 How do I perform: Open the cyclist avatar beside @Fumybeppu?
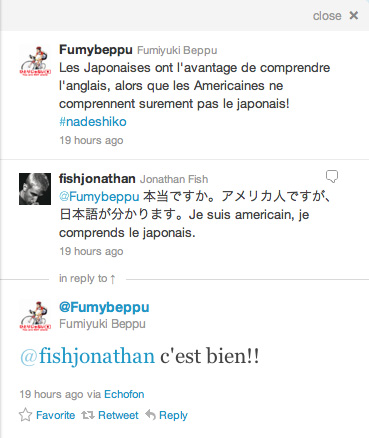[35, 316]
